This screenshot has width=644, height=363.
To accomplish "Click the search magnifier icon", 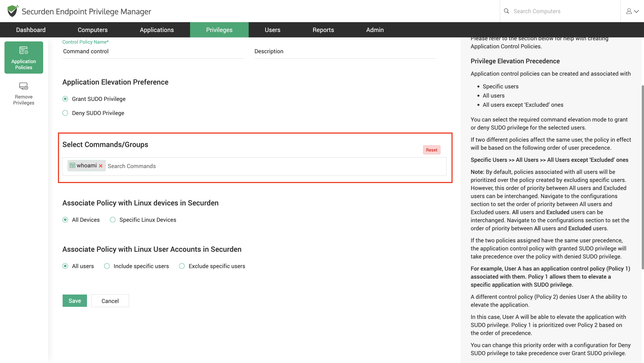I will coord(506,11).
